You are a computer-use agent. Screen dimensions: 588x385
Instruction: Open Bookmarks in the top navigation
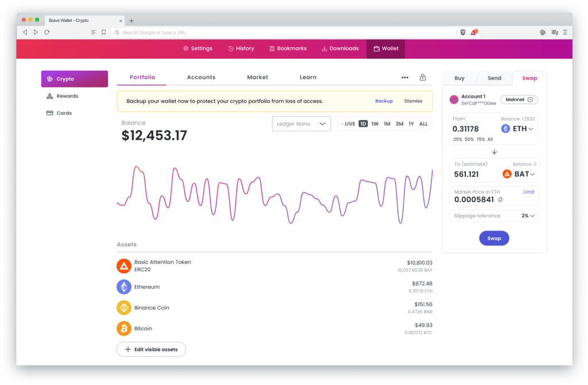[288, 48]
